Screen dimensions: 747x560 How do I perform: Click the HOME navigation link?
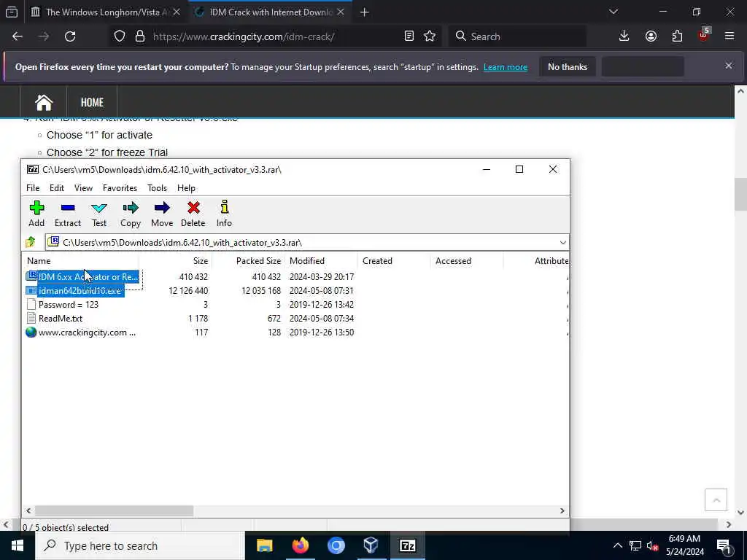(x=92, y=102)
